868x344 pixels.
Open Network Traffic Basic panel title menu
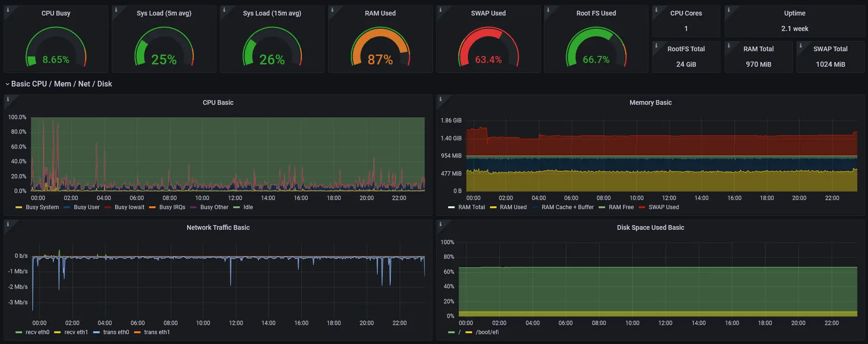point(218,227)
